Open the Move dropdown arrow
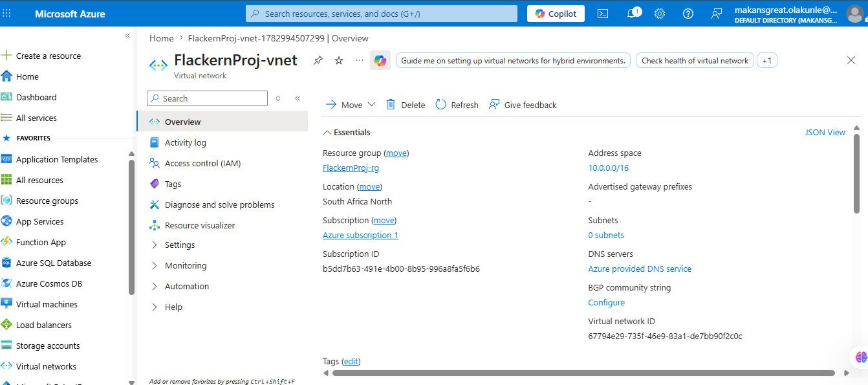 tap(371, 105)
